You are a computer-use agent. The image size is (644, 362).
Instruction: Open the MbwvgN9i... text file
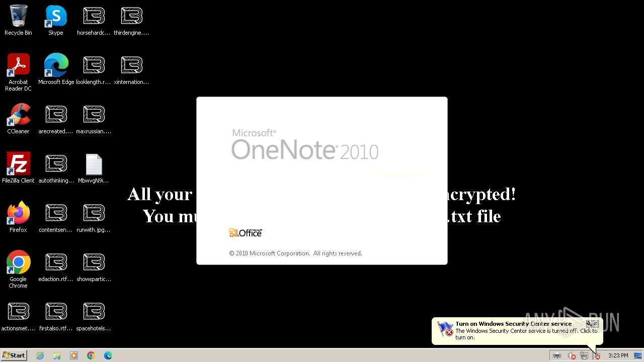tap(94, 168)
